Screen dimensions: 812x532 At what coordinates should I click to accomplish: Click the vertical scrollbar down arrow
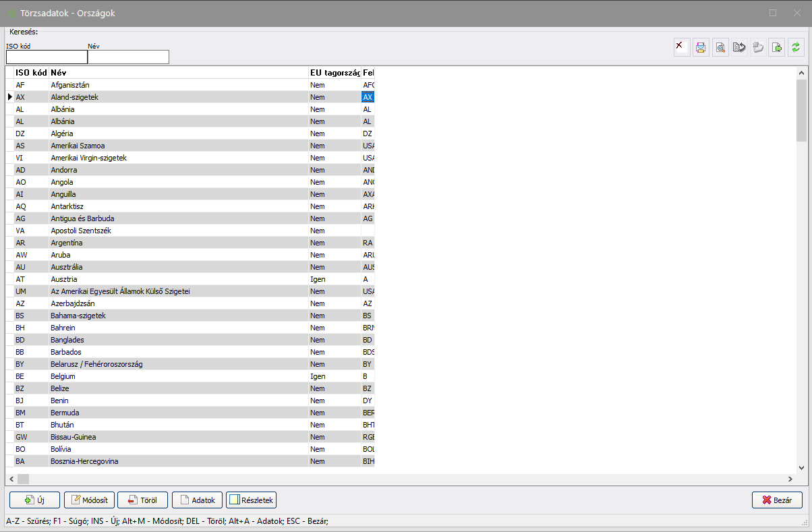tap(801, 467)
